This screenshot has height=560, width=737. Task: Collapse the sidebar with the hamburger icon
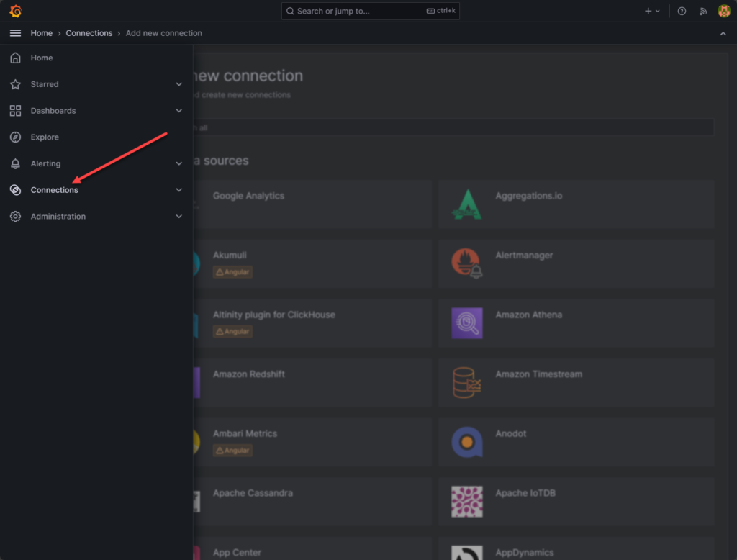coord(15,32)
